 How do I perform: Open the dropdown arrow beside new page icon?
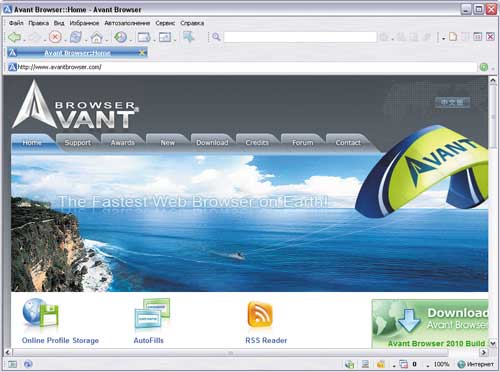point(444,39)
